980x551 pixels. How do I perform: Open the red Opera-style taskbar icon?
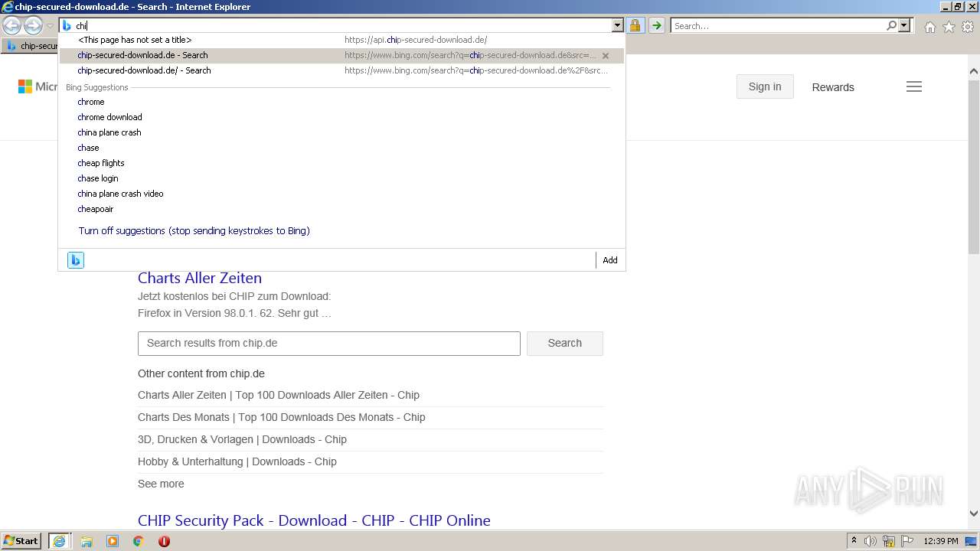tap(164, 541)
